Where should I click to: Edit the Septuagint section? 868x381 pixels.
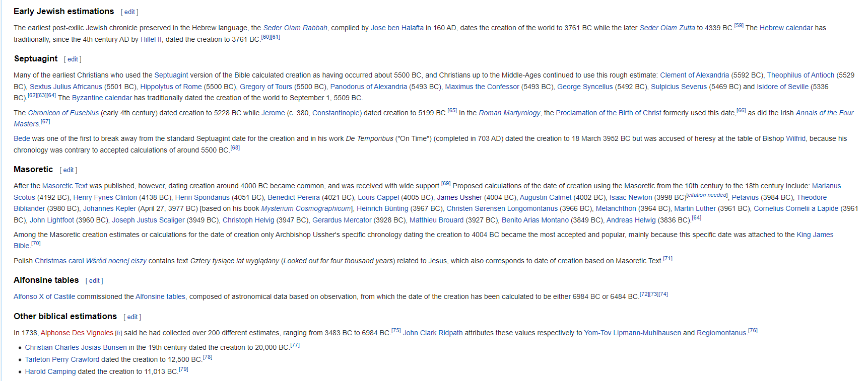(73, 59)
